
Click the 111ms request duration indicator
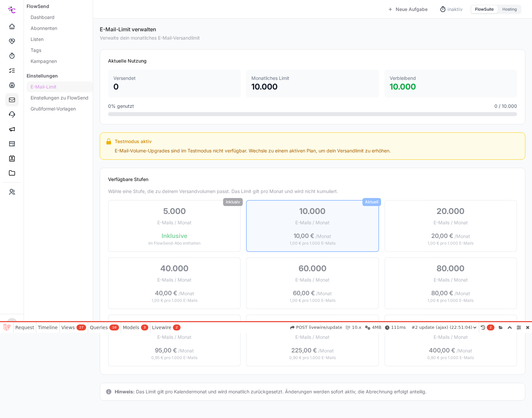coord(395,327)
